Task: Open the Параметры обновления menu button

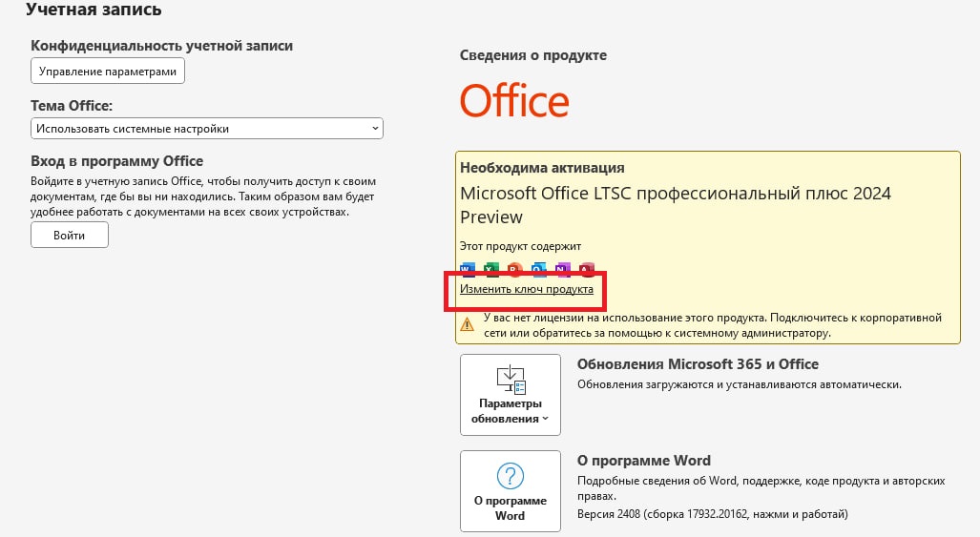Action: coord(510,395)
